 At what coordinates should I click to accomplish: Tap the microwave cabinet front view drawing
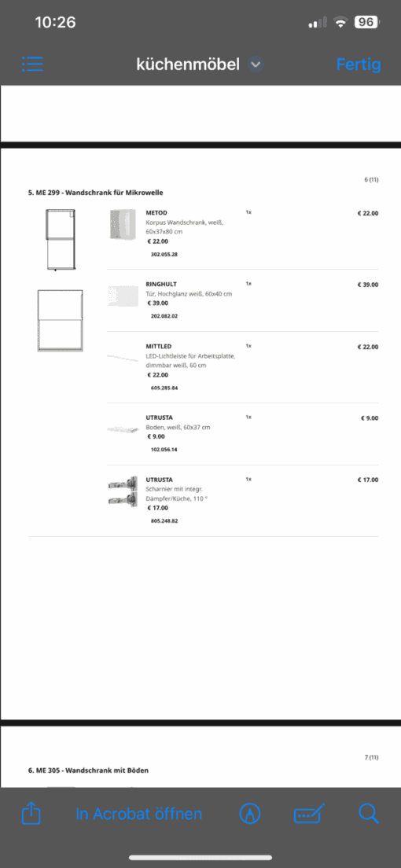[60, 321]
